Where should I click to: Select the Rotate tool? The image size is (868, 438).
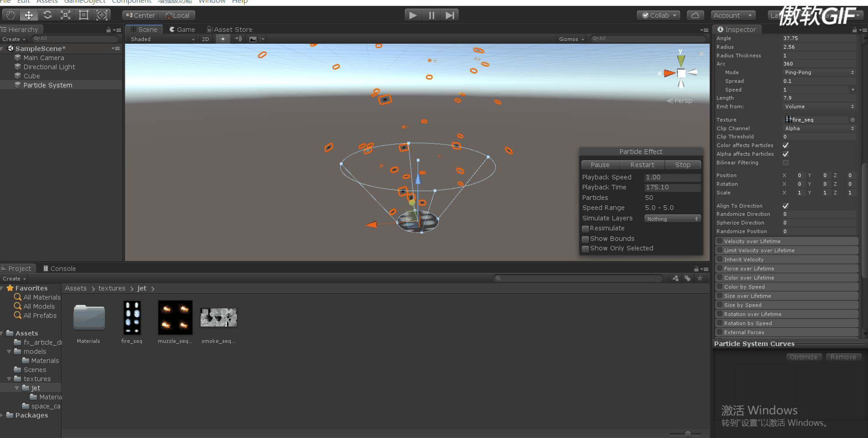click(x=47, y=15)
